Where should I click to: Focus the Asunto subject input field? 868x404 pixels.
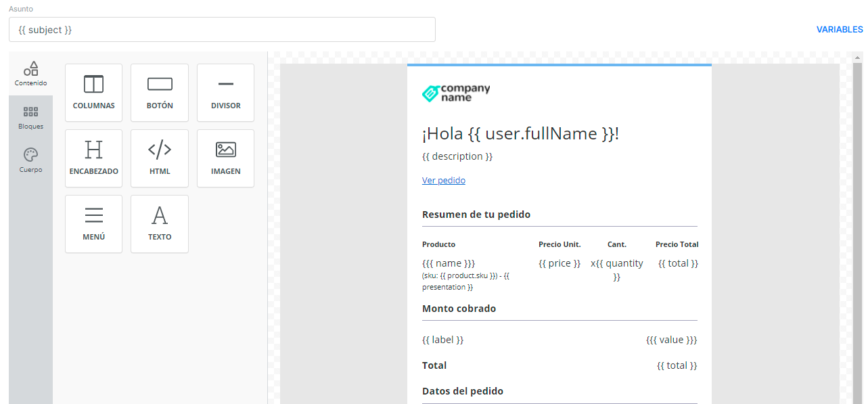click(x=222, y=30)
